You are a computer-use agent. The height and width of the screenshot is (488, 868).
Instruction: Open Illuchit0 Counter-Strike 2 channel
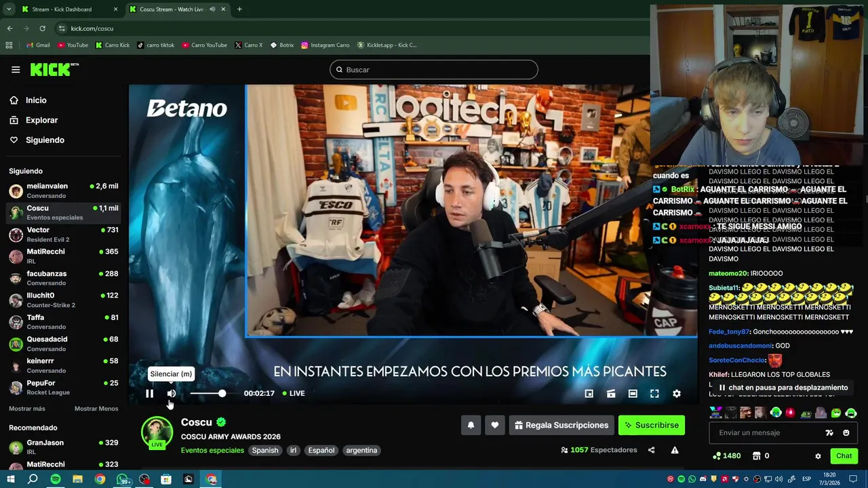pyautogui.click(x=64, y=300)
